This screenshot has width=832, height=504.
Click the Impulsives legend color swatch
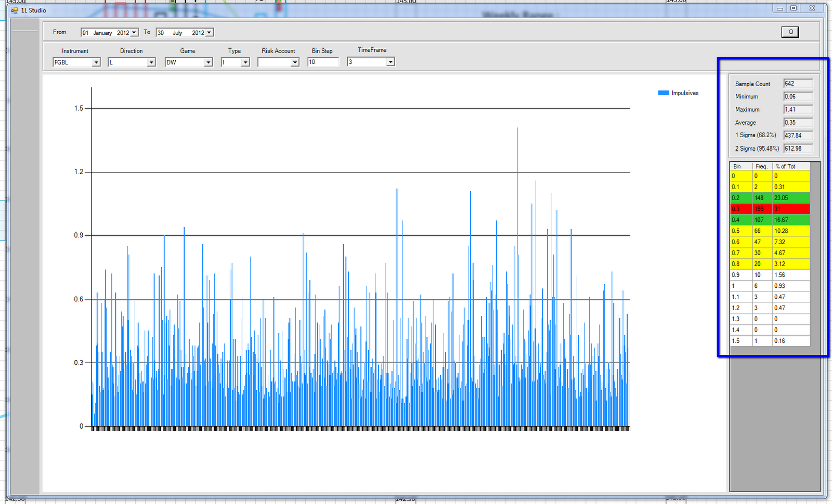[664, 93]
